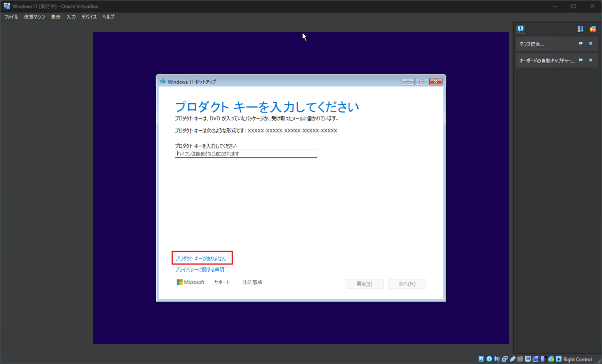
Task: Open the プライバシーに関する声明 link
Action: click(200, 270)
